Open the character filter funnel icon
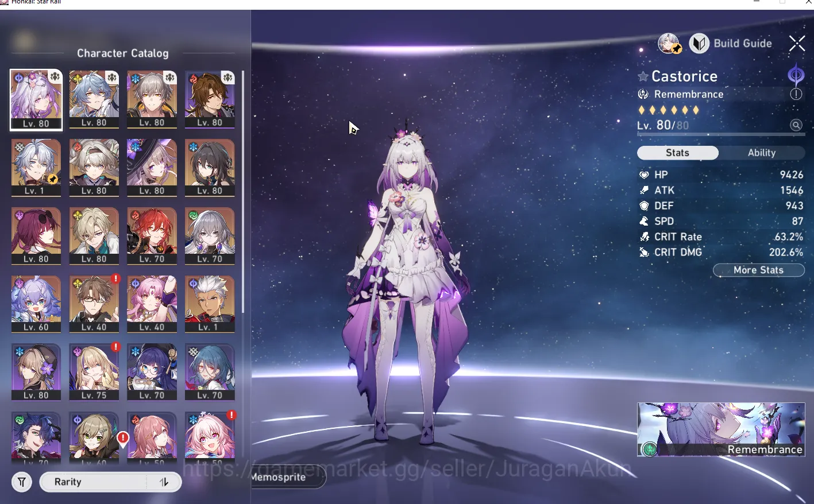The image size is (814, 504). (x=22, y=482)
